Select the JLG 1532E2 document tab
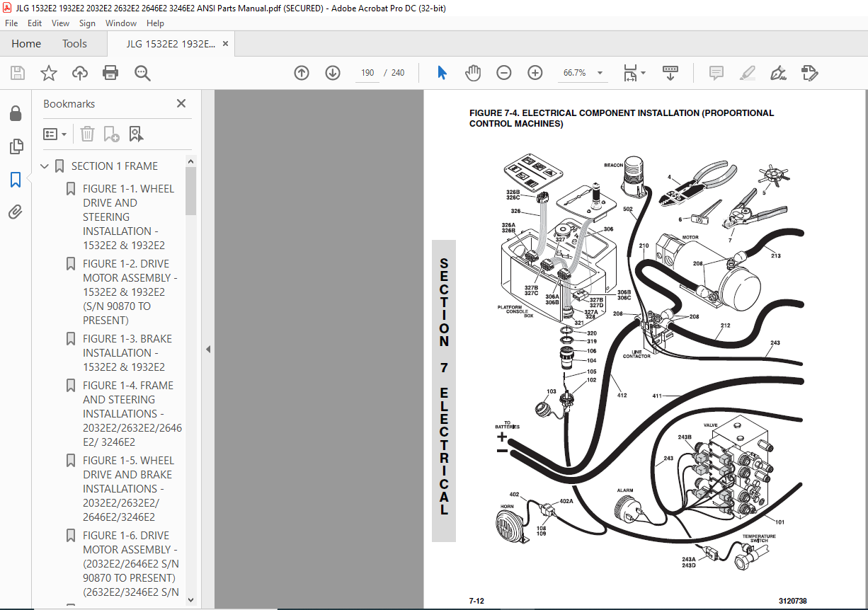This screenshot has width=868, height=610. pos(171,44)
